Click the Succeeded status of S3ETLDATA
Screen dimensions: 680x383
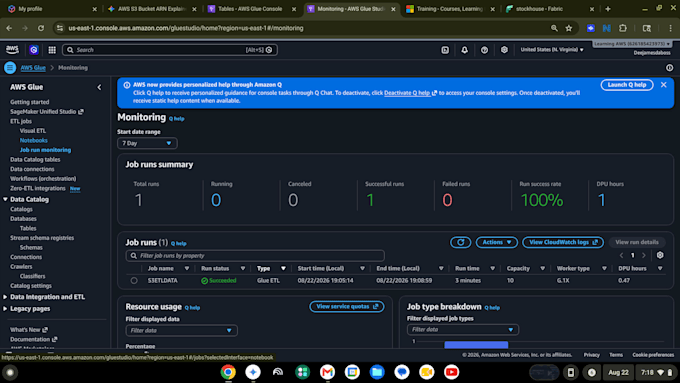pyautogui.click(x=219, y=281)
